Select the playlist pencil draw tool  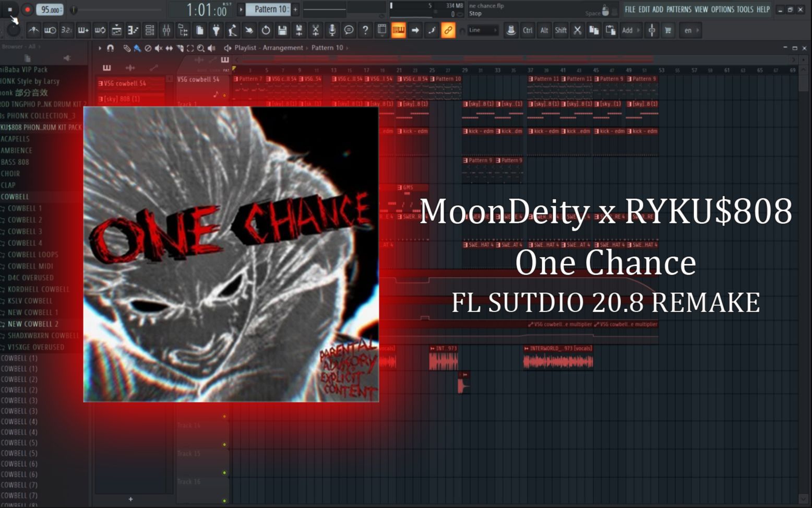127,48
